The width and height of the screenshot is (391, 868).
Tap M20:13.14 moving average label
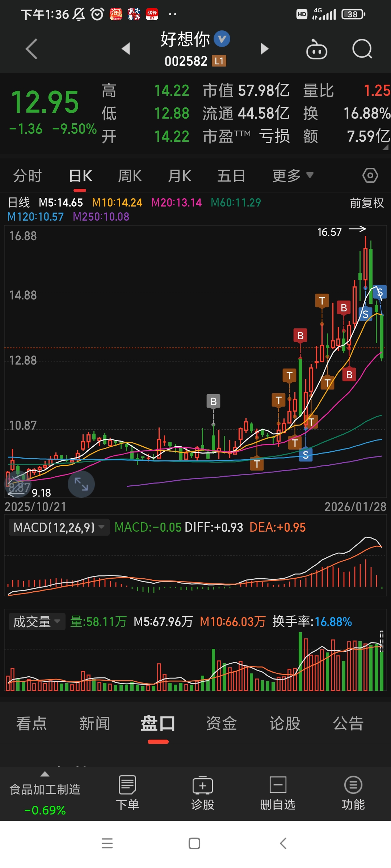[176, 203]
